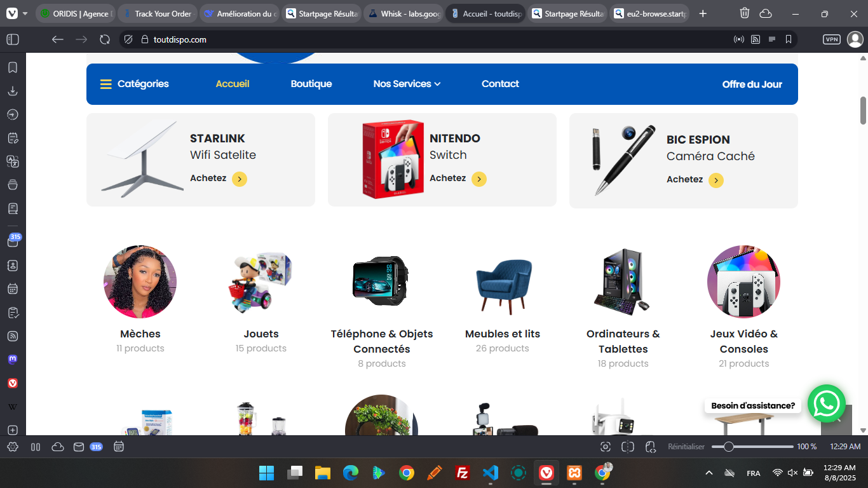The width and height of the screenshot is (868, 488).
Task: Toggle the side panel visibility
Action: tap(13, 39)
